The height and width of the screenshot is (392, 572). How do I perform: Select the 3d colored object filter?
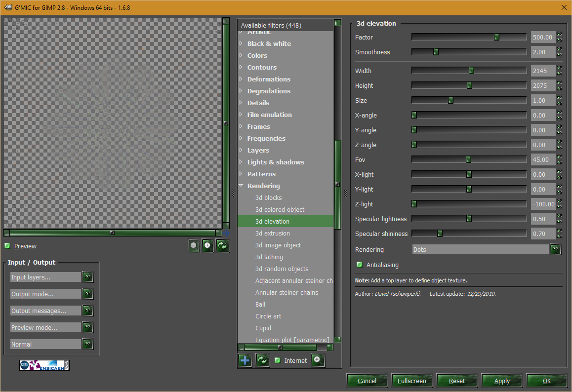pyautogui.click(x=280, y=210)
